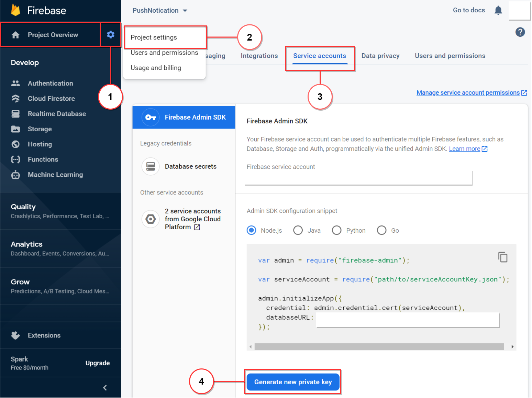The width and height of the screenshot is (532, 398).
Task: Click the code scrollbar left arrow
Action: (251, 346)
